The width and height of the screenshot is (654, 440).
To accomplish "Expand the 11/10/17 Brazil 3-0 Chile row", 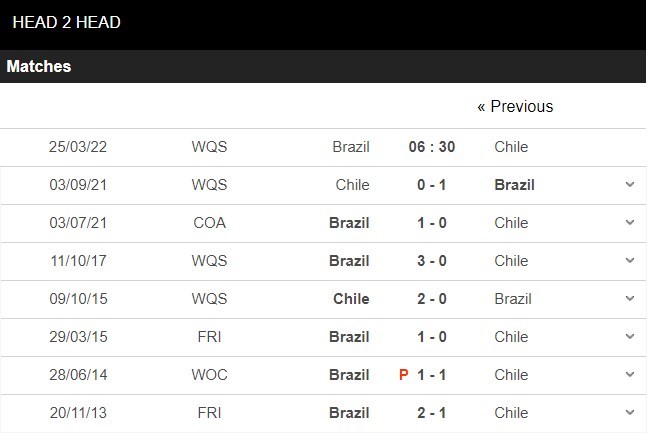I will 630,260.
